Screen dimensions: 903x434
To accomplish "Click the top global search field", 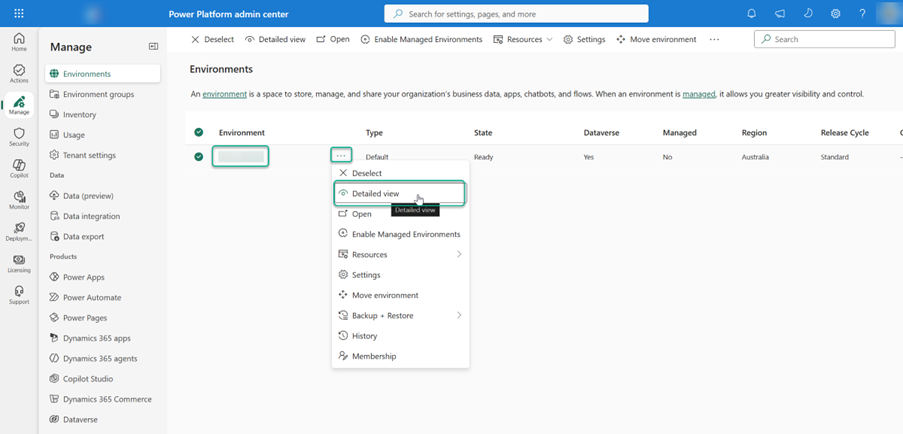I will click(516, 14).
